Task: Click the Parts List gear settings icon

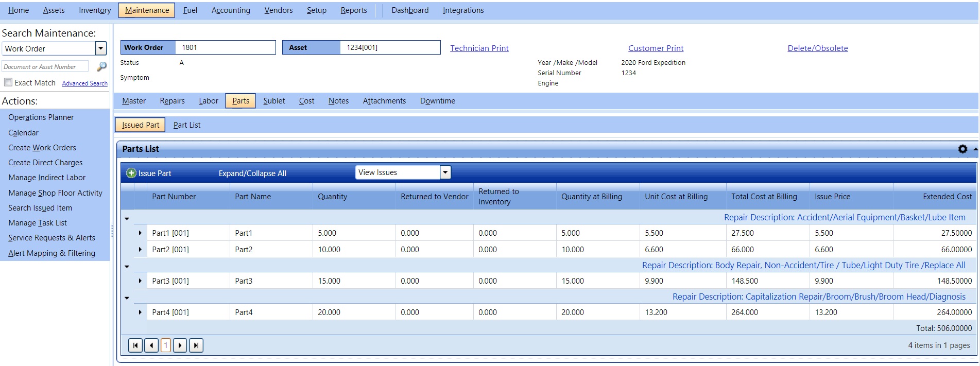Action: point(962,149)
